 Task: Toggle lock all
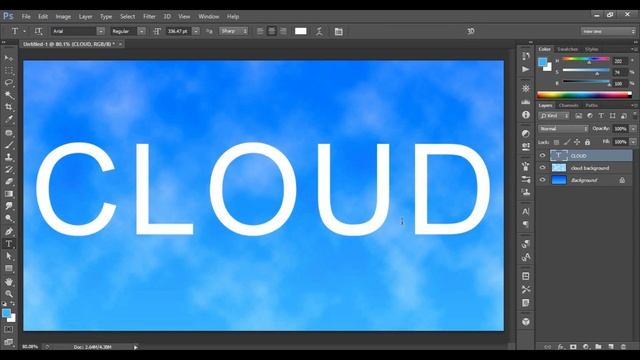point(587,142)
